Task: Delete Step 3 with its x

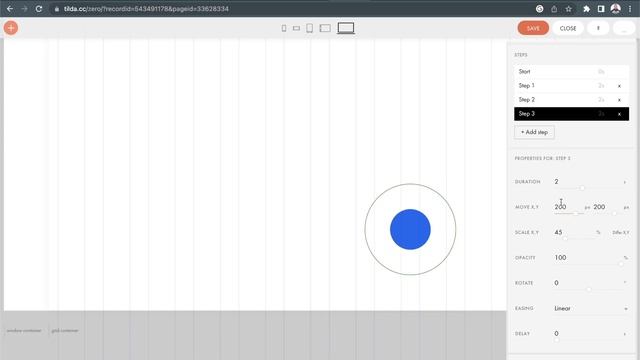Action: (619, 114)
